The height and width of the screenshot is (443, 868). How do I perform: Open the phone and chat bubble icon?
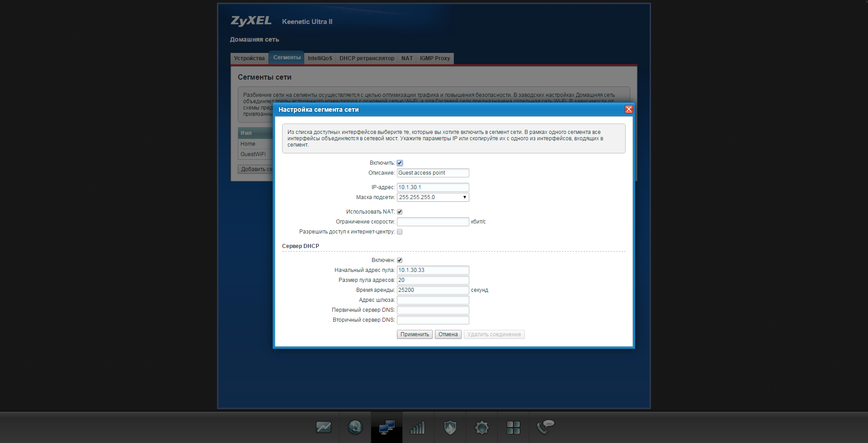point(545,427)
